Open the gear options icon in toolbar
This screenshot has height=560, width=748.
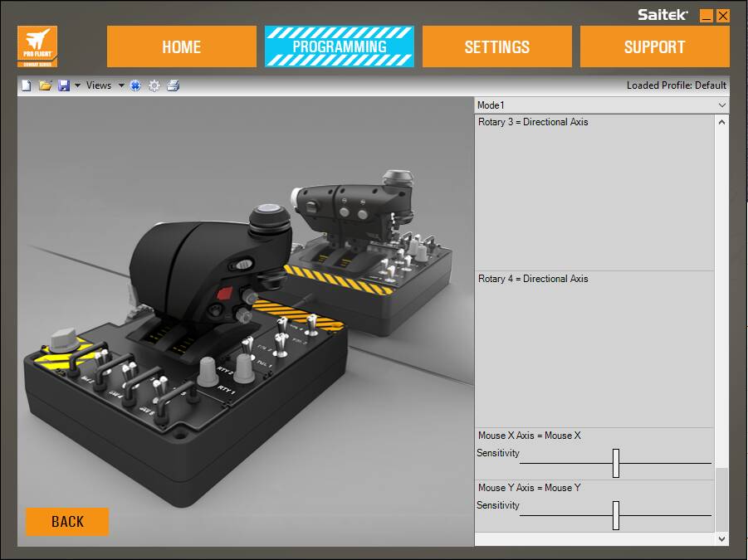pos(154,85)
